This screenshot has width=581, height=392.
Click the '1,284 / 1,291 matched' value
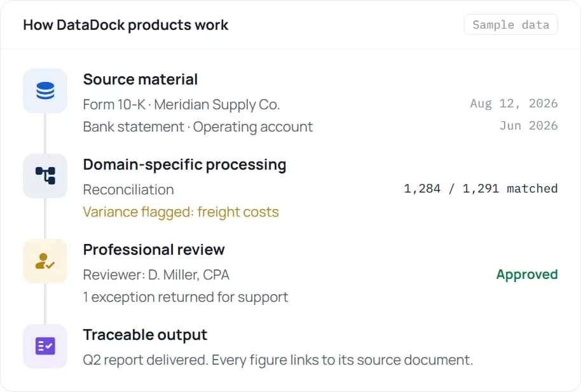pos(481,189)
